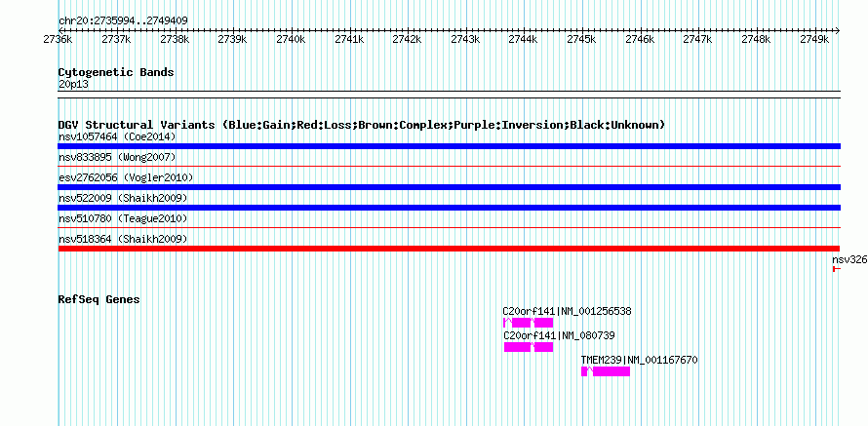Click the esv2762056 (Vogler2010) label
868x426 pixels.
[x=126, y=177]
